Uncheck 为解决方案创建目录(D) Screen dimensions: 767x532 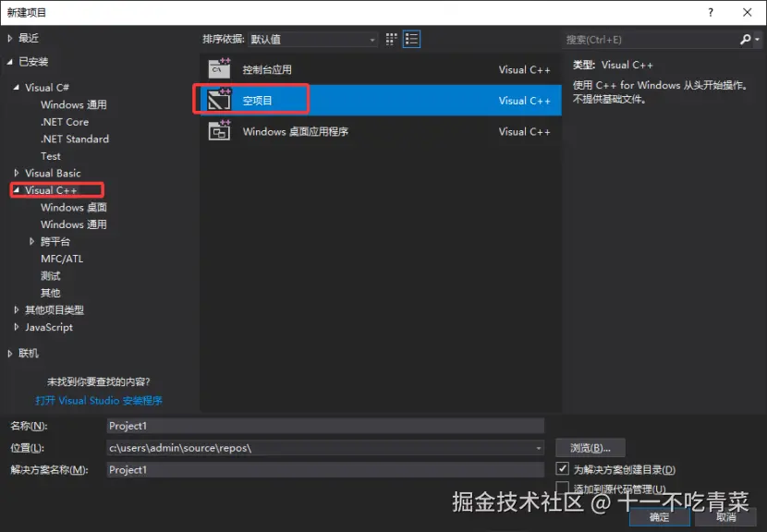(564, 467)
